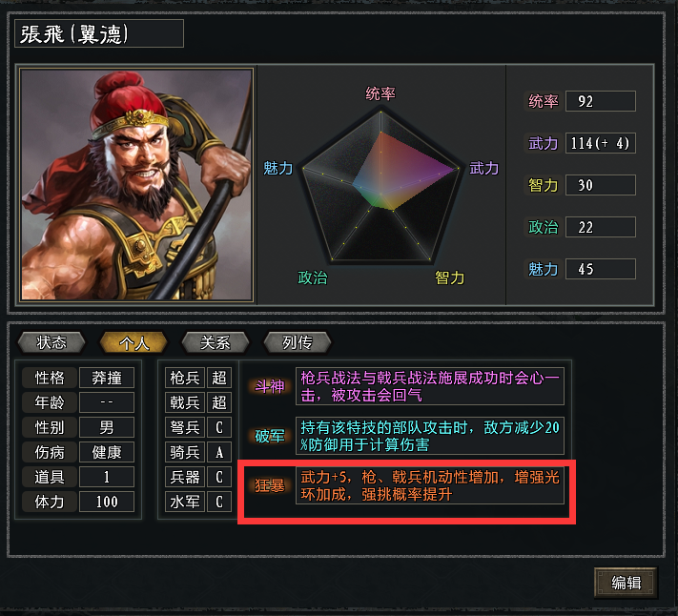678x616 pixels.
Task: Click the pentagon stats radar chart
Action: coord(380,187)
